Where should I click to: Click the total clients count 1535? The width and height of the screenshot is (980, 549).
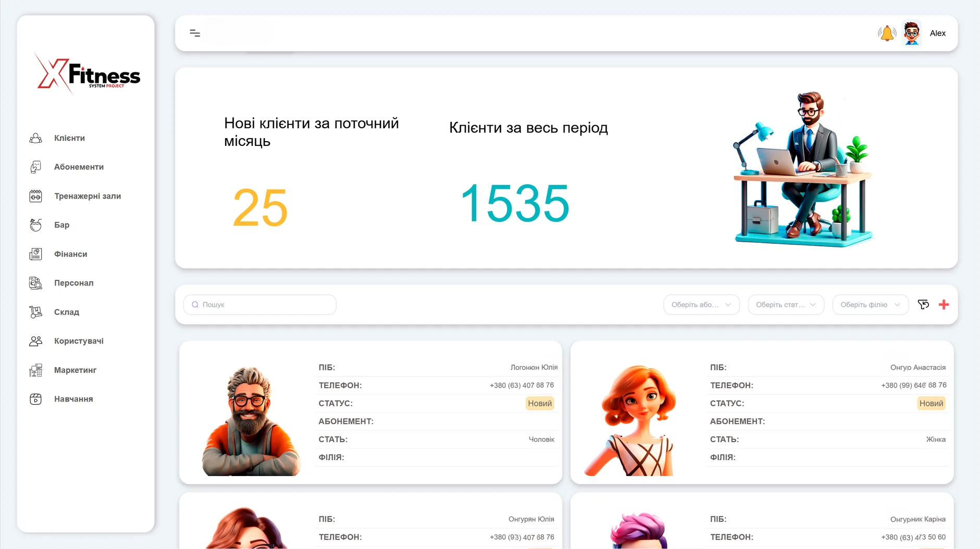pyautogui.click(x=515, y=203)
